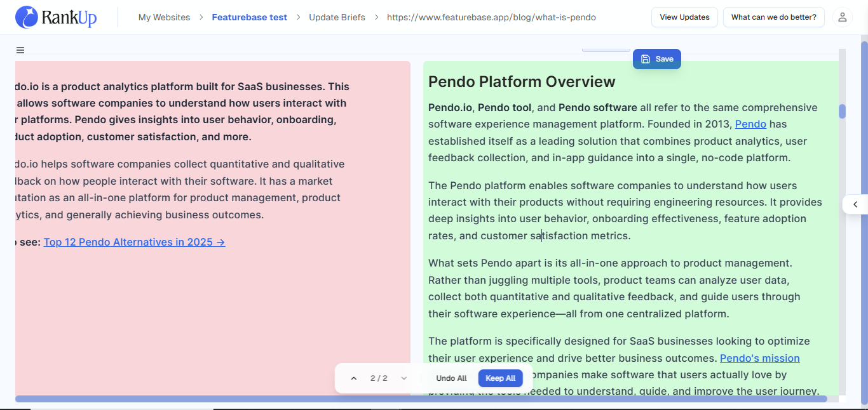Open the Pendo's mission link
This screenshot has width=868, height=410.
(759, 358)
